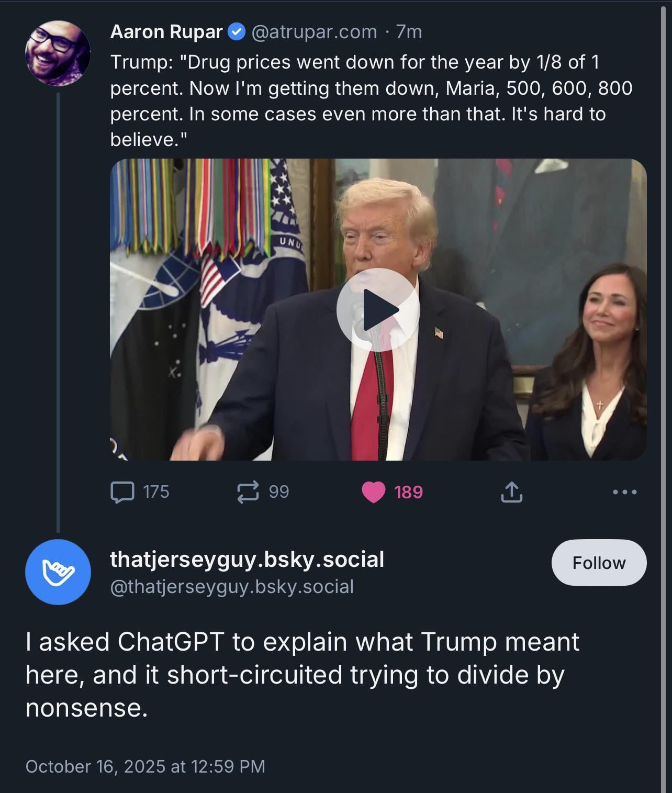Open thatjerseyguy.bsky.social bold display name
Viewport: 672px width, 793px height.
coord(247,559)
